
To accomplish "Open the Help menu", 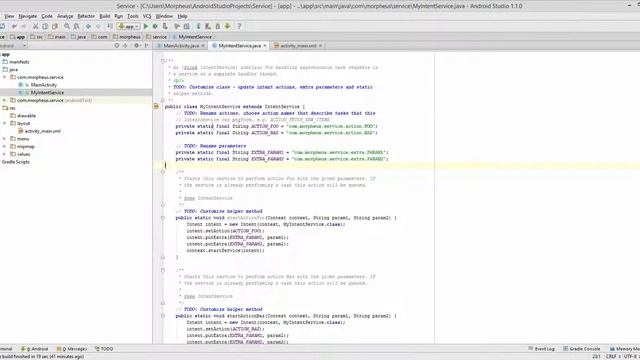I will (182, 16).
